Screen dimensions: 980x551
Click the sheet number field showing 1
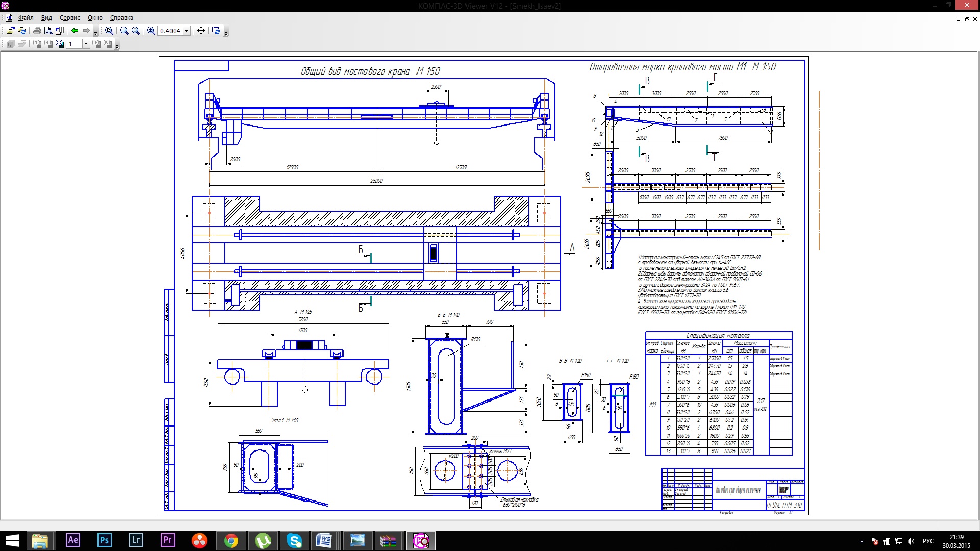tap(74, 44)
